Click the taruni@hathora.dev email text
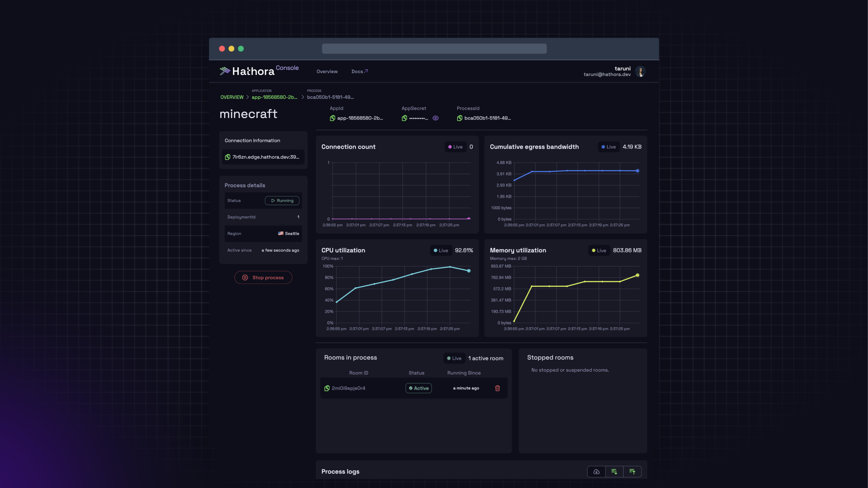 pyautogui.click(x=607, y=75)
